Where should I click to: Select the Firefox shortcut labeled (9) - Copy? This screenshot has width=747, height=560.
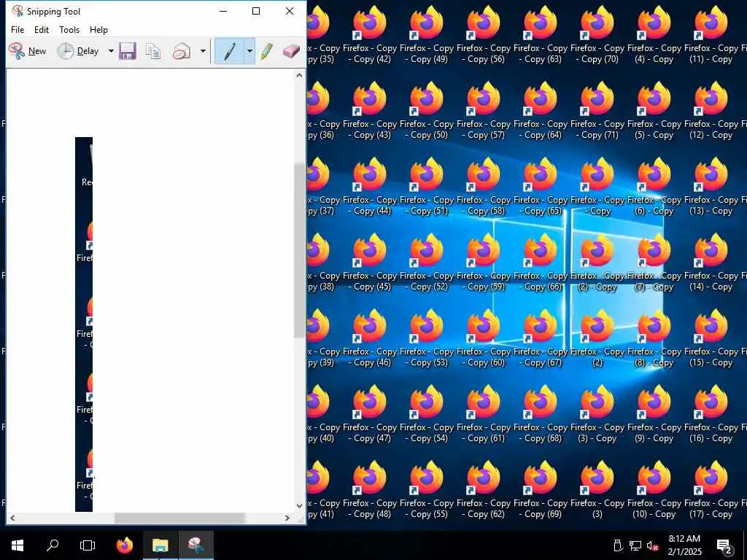click(654, 413)
